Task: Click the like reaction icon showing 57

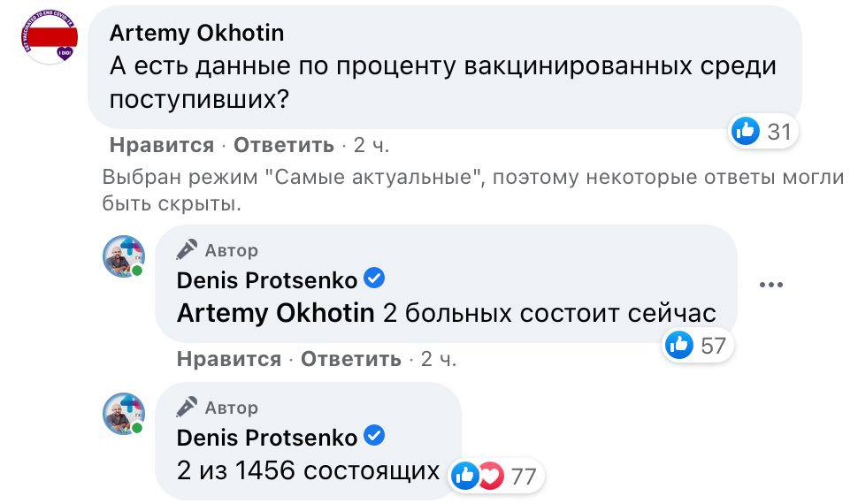Action: [679, 344]
